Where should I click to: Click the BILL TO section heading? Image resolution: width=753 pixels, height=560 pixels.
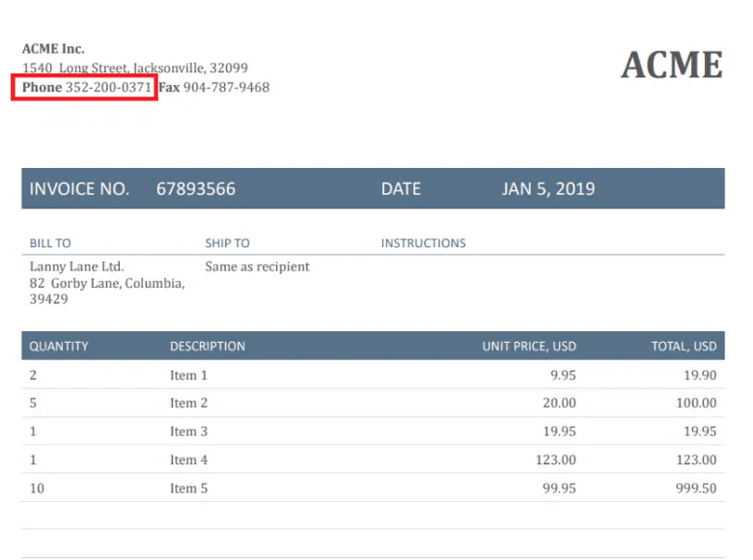[50, 243]
